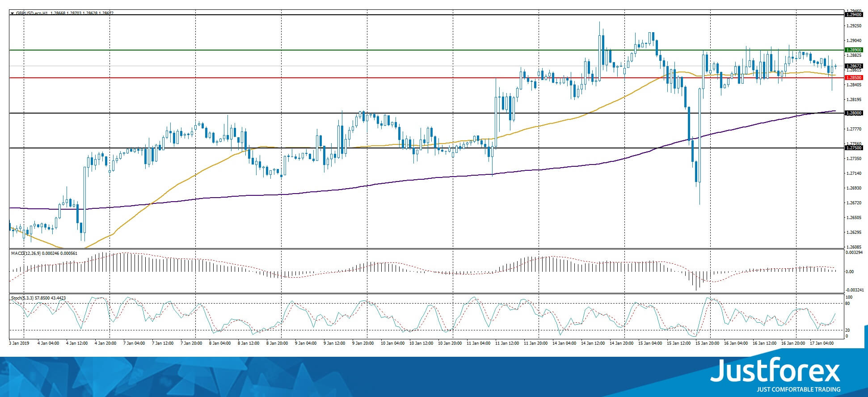Screen dimensions: 868x397
Task: Click the 8 Jan 04:00 time label
Action: (220, 343)
